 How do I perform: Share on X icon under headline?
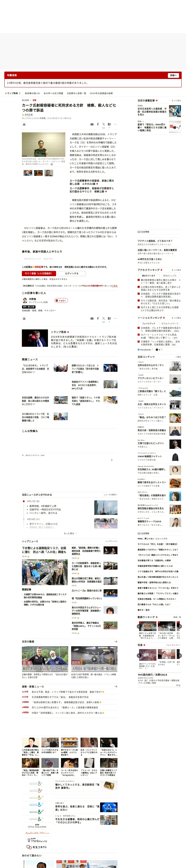click(x=104, y=124)
